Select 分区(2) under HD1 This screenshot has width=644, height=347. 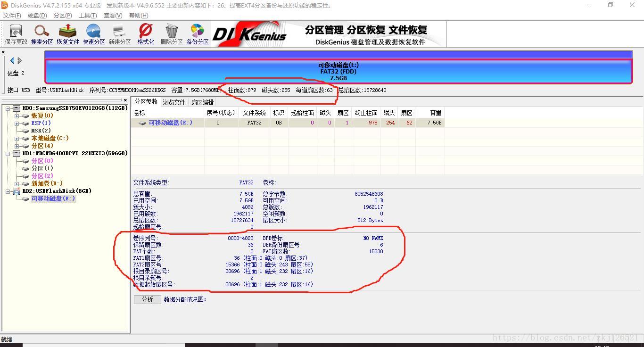coord(42,176)
